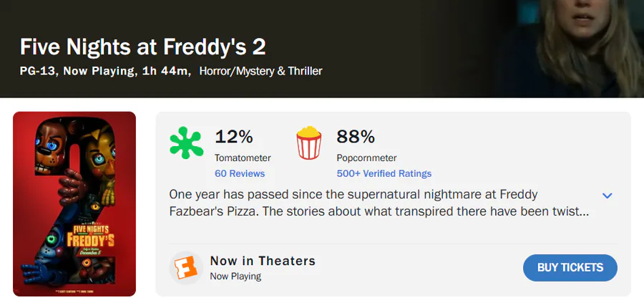Expand the movie synopsis with the chevron
Viewport: 644px width, 308px height.
point(608,196)
